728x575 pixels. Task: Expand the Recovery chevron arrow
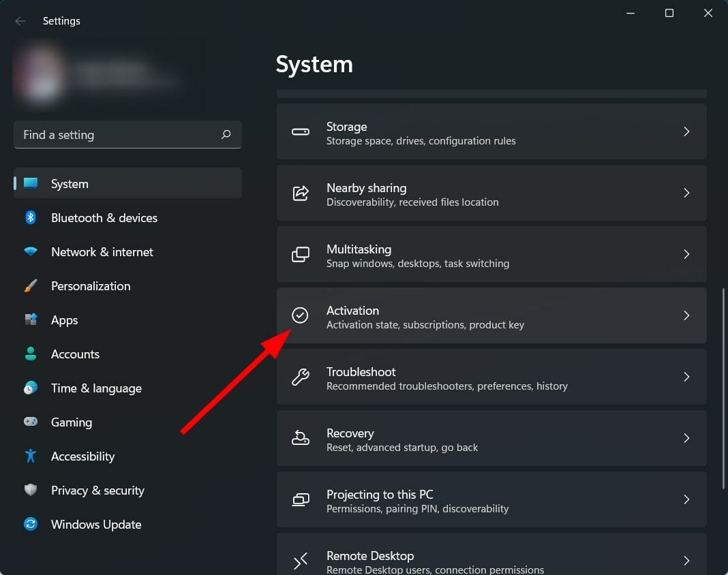pos(686,438)
